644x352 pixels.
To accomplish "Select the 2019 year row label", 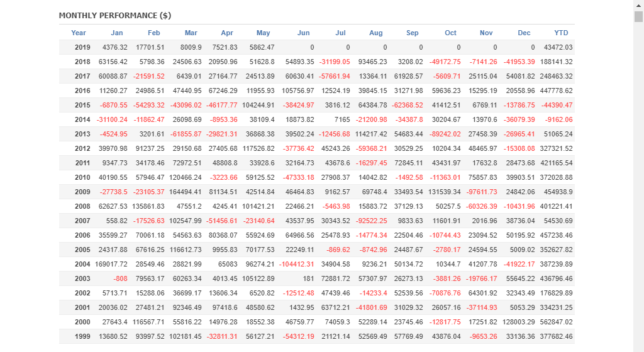I will pyautogui.click(x=82, y=47).
